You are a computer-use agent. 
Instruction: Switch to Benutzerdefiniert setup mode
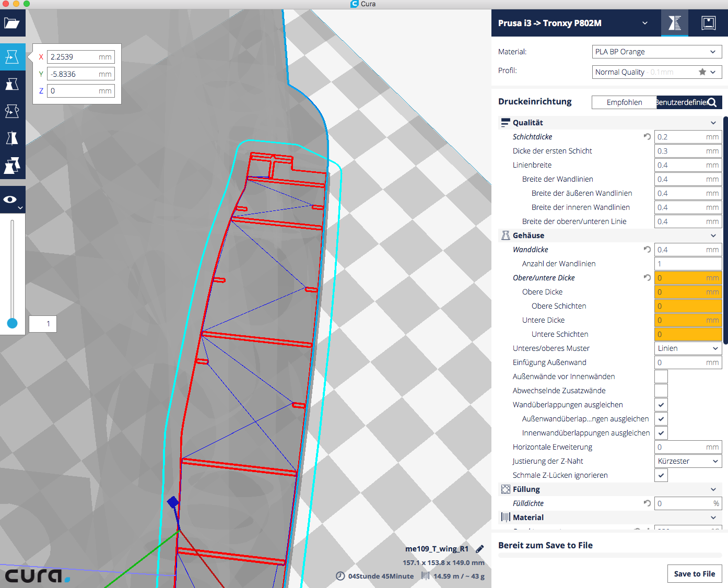682,102
